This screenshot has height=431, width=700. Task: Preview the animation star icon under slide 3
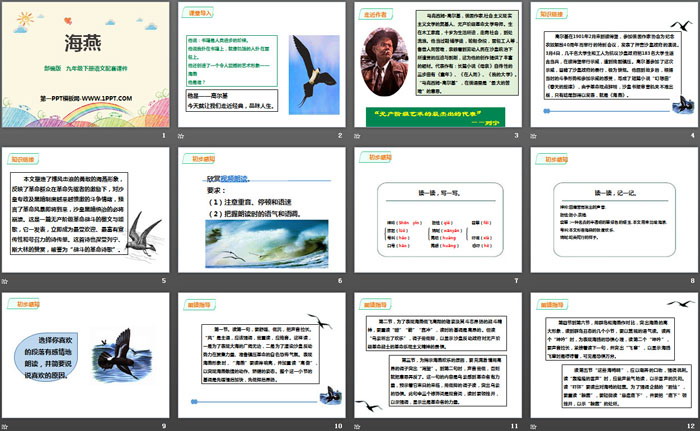[x=357, y=136]
